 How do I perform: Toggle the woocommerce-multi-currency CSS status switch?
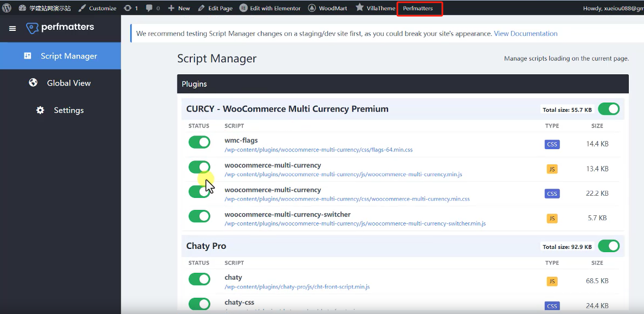point(199,191)
